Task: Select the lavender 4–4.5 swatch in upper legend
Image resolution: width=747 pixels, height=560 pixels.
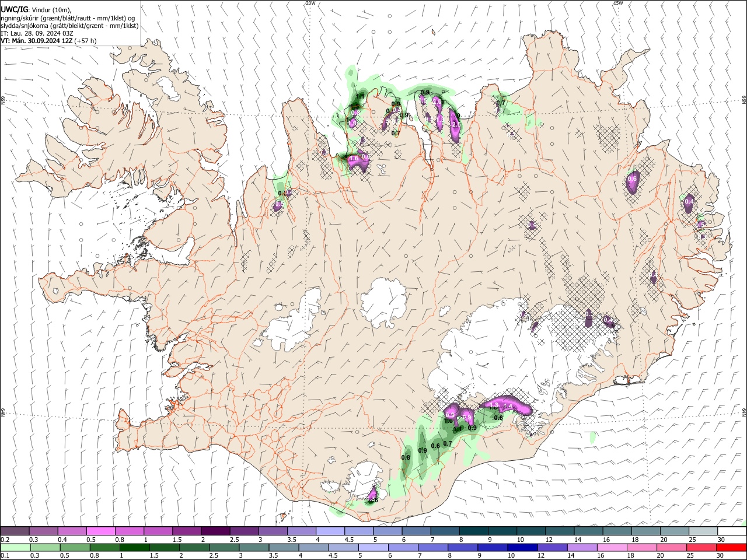Action: click(x=330, y=531)
